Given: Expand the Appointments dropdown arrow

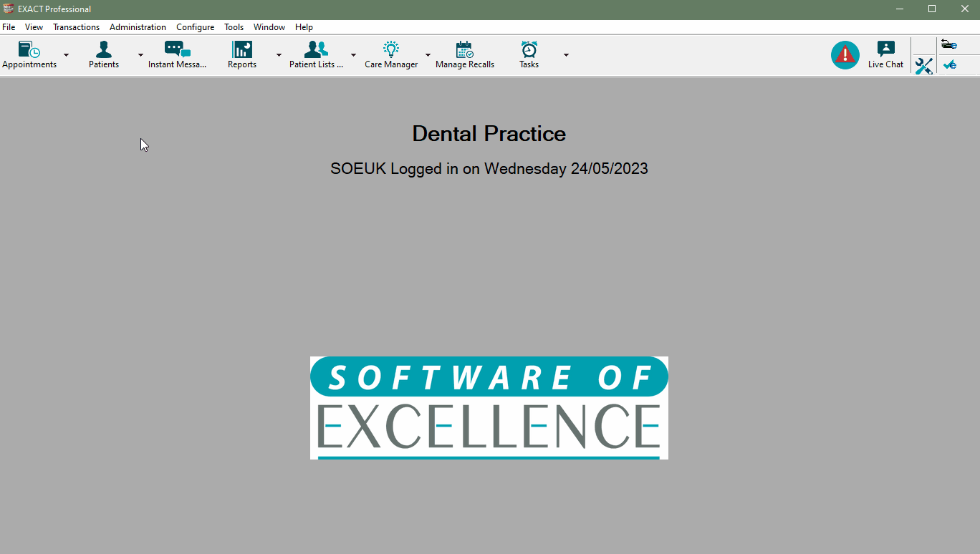Looking at the screenshot, I should point(66,55).
